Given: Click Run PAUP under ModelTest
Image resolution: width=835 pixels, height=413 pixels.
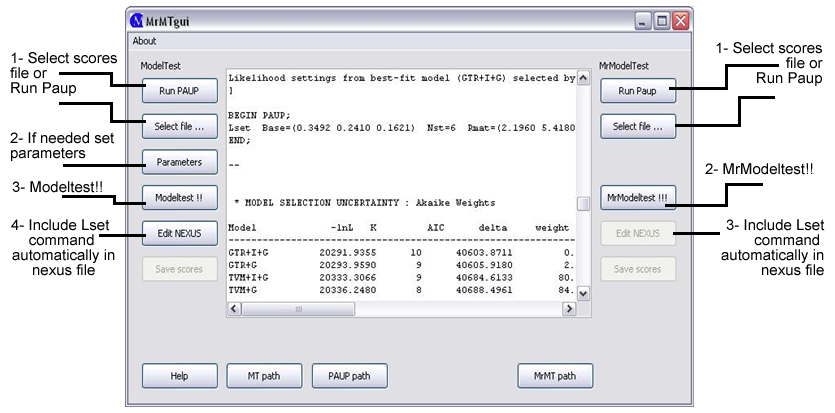Looking at the screenshot, I should click(x=179, y=90).
